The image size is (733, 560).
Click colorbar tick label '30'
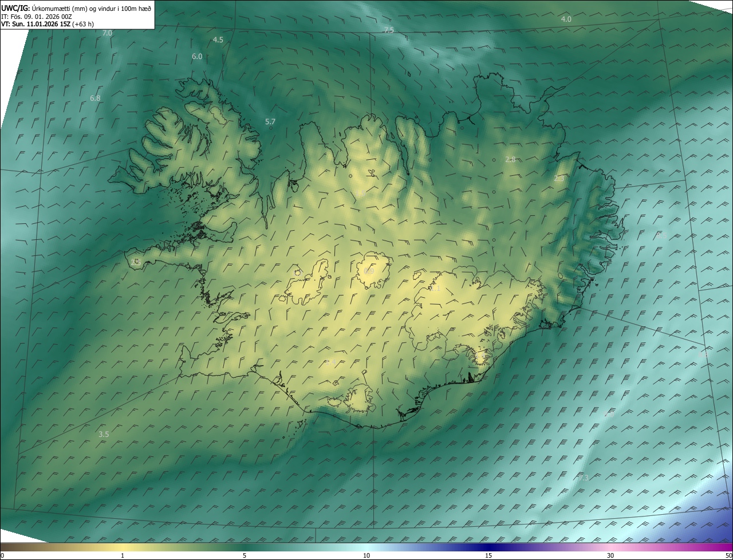click(x=610, y=555)
